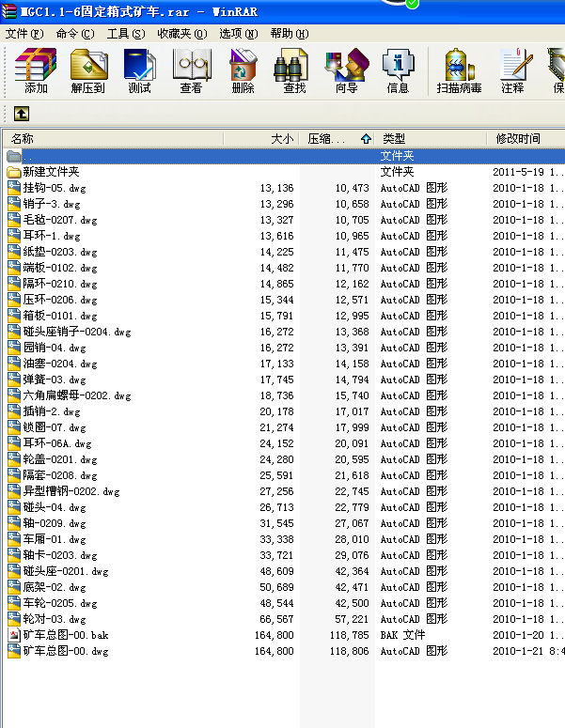This screenshot has height=728, width=565.
Task: Click the Delete (删除) toolbar icon
Action: (243, 70)
